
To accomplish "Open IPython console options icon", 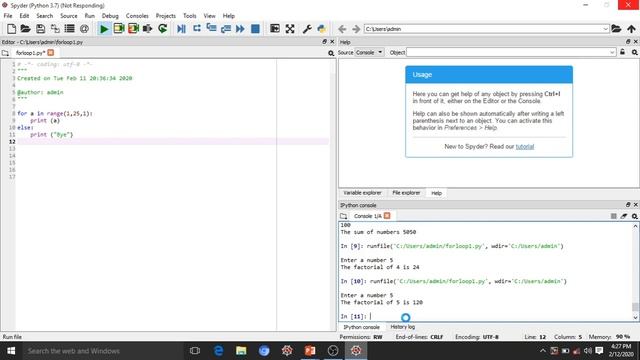I will coord(635,216).
